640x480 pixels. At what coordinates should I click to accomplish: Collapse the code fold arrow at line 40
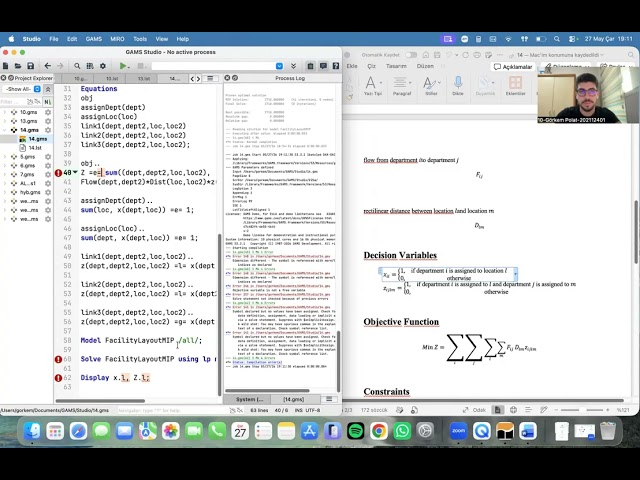75,173
